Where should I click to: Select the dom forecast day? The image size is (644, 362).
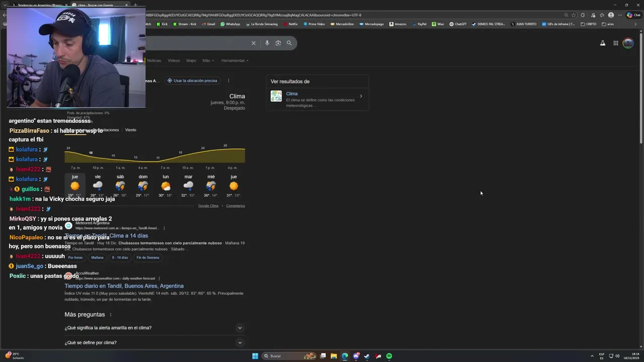[143, 186]
